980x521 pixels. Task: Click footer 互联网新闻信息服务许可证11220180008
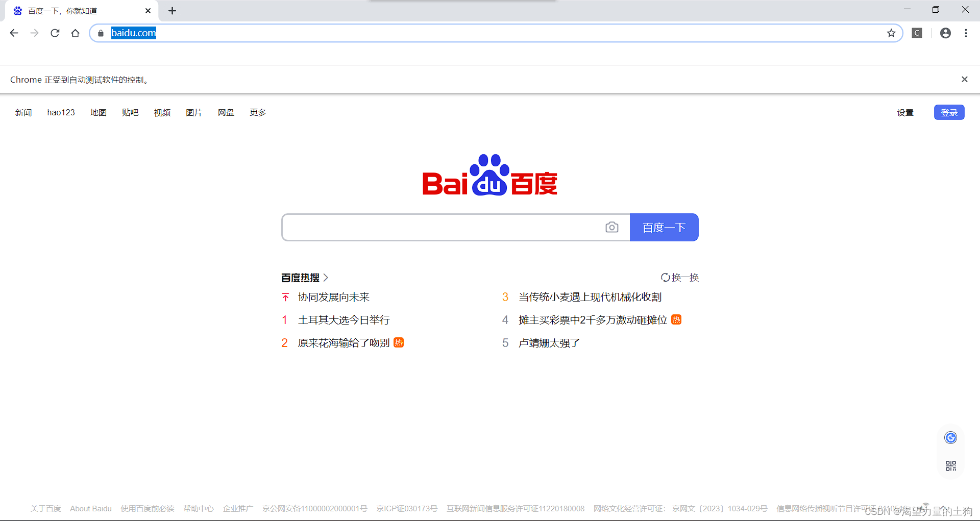pos(516,509)
